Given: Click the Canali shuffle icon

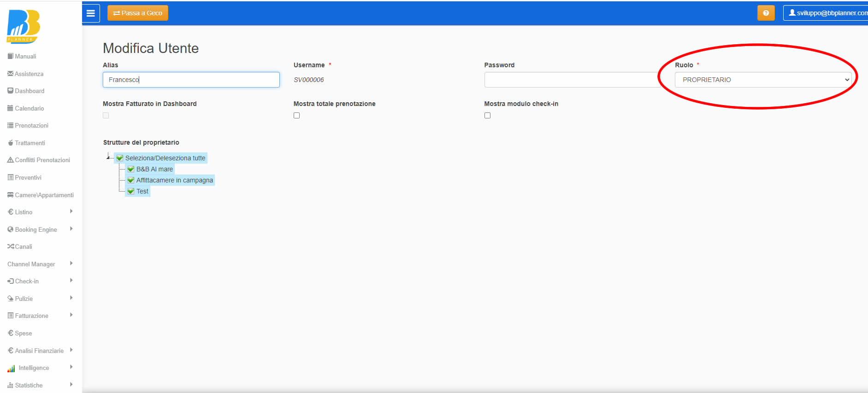Looking at the screenshot, I should point(10,246).
